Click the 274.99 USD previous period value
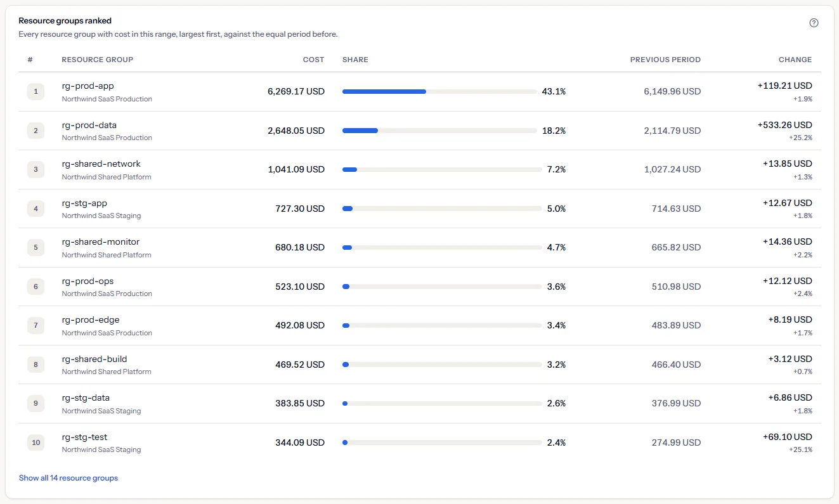The width and height of the screenshot is (839, 504). 677,443
